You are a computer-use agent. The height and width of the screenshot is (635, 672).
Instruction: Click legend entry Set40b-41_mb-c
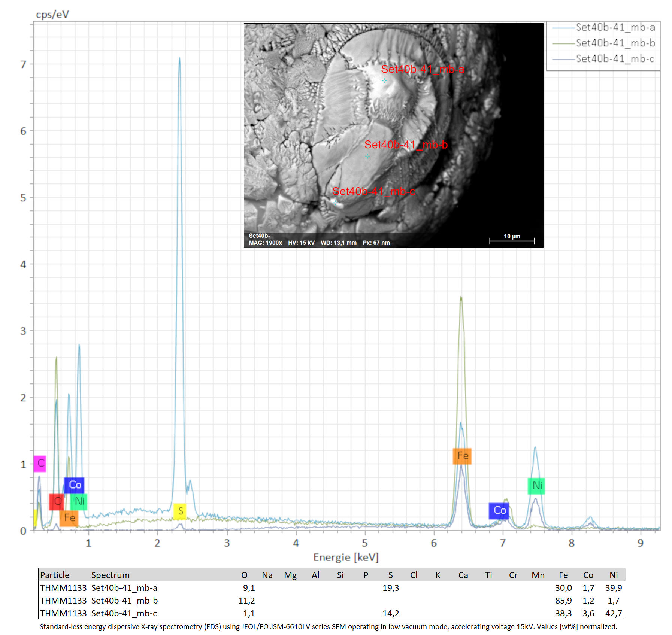click(x=603, y=59)
